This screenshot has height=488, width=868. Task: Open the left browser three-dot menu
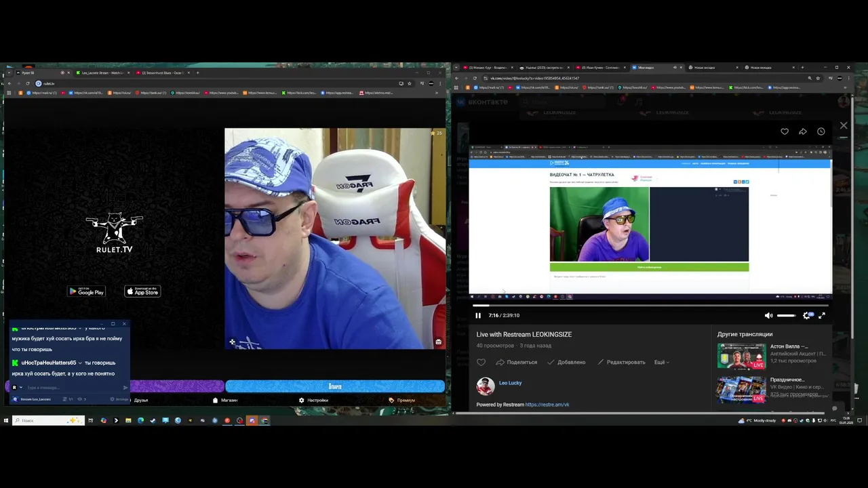[x=440, y=83]
